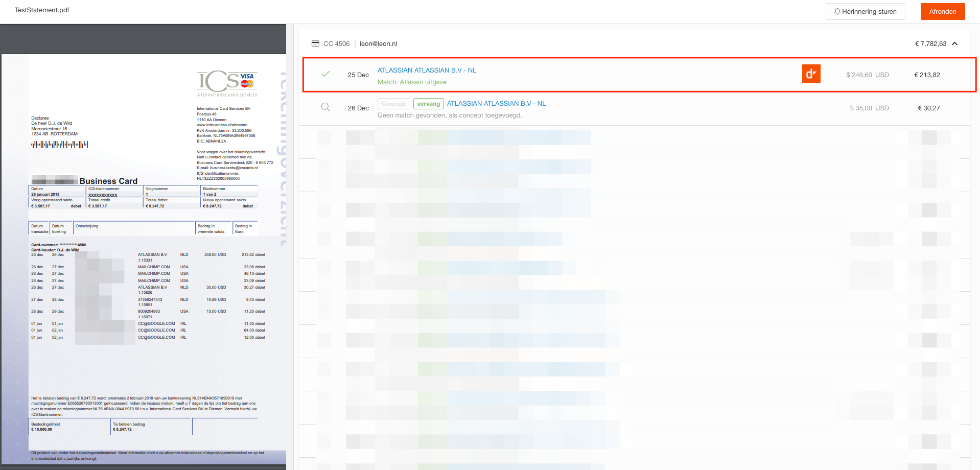Click the $ 246,60 USD amount
The width and height of the screenshot is (980, 470).
pos(867,75)
